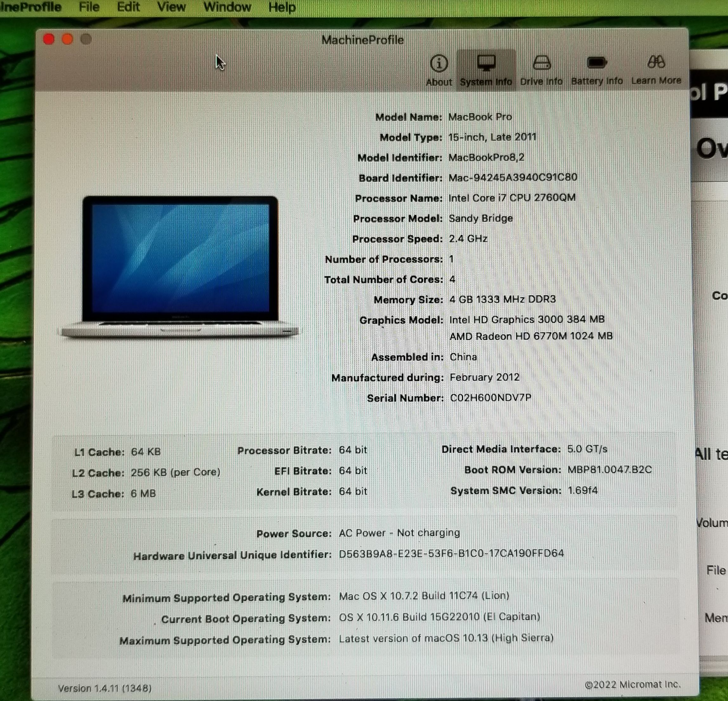Click the MachineProfile window title
This screenshot has width=728, height=701.
tap(363, 40)
